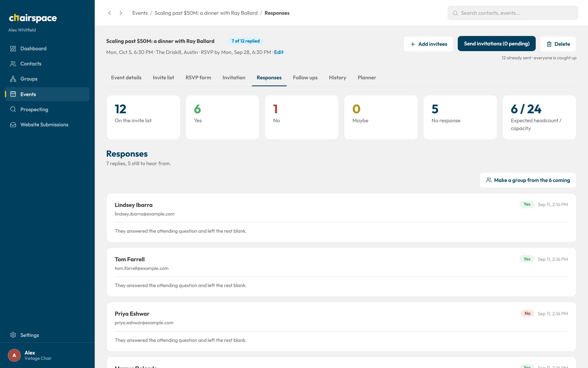Click Make a group from the 6 coming
This screenshot has height=368, width=588.
coord(528,180)
